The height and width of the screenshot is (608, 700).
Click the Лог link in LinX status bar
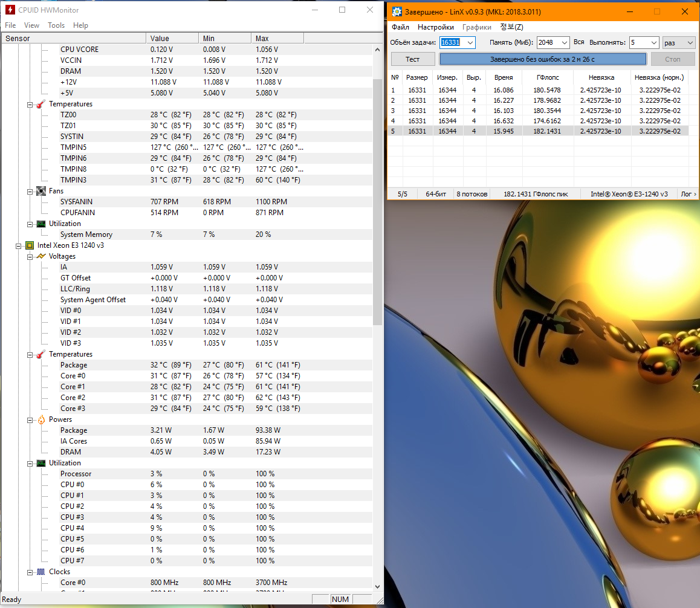tap(688, 194)
